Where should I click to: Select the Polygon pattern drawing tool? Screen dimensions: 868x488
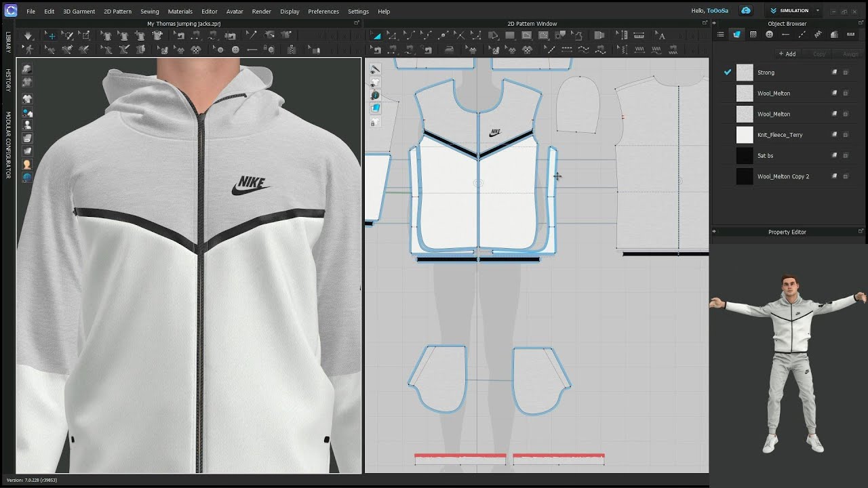(493, 35)
